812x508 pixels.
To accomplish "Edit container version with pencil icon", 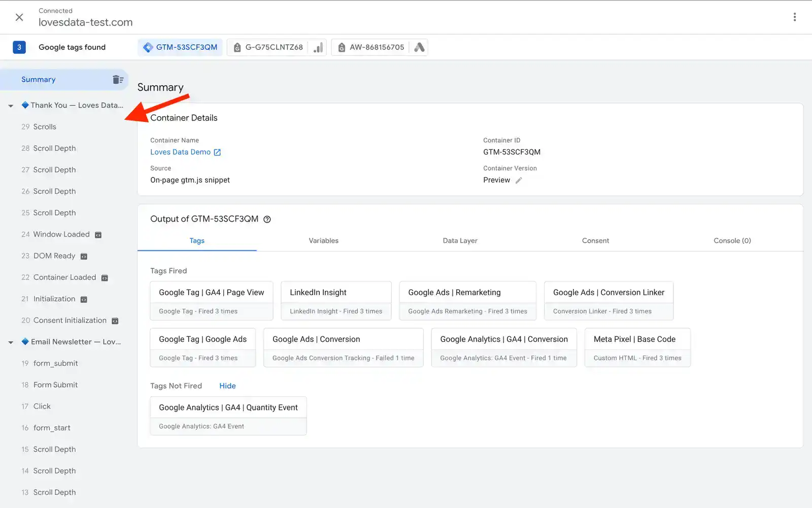I will [519, 180].
